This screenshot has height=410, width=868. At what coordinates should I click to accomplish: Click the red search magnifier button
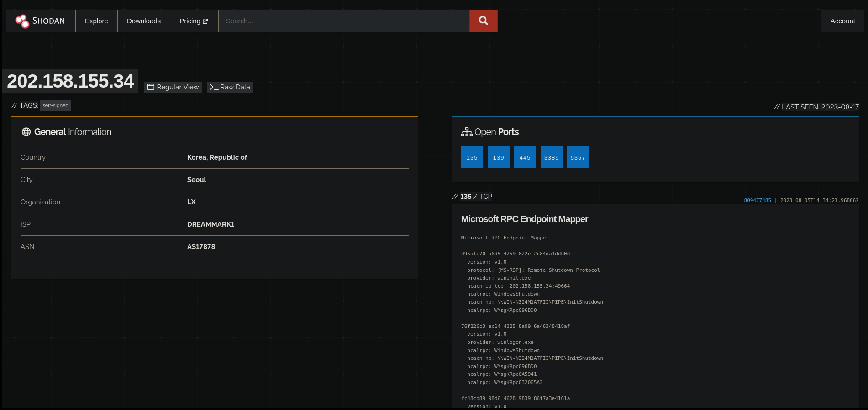[483, 21]
